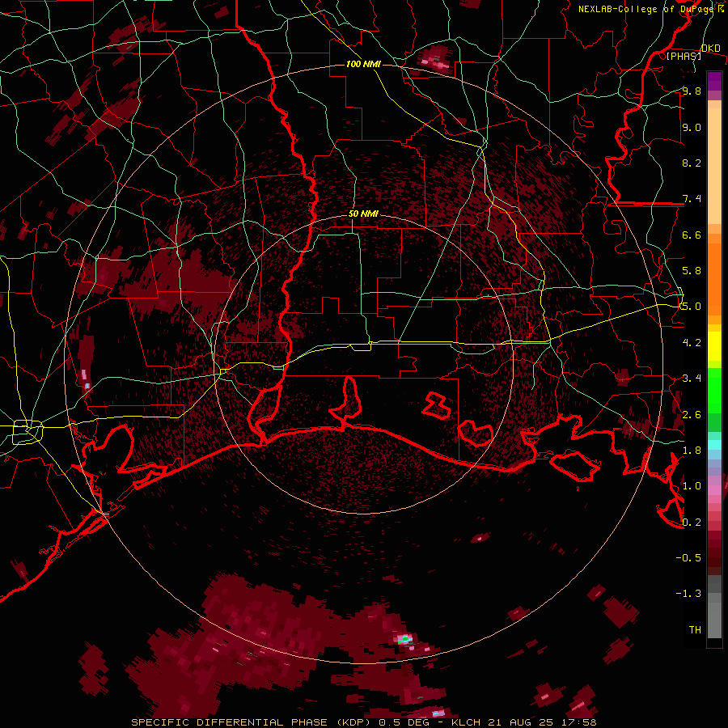Click the small yellow city loop at the left edge
728x728 pixels.
[28, 432]
